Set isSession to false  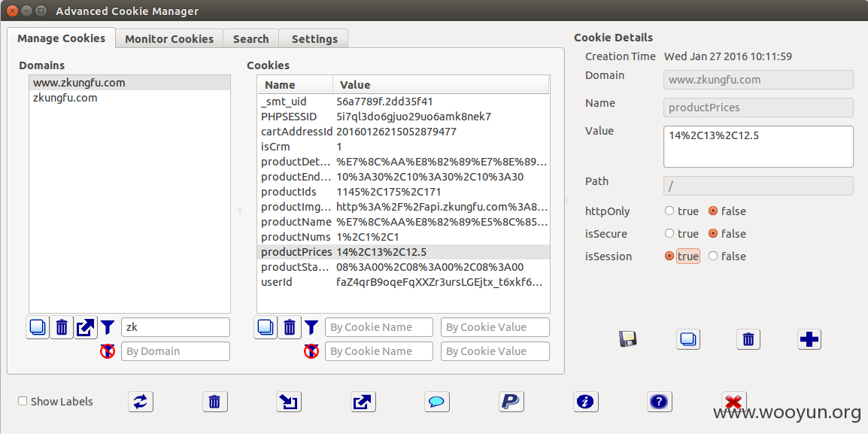click(713, 256)
